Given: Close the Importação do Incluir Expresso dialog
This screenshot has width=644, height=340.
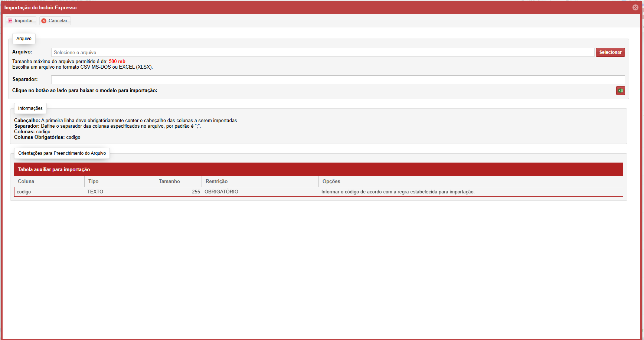Looking at the screenshot, I should pos(635,7).
